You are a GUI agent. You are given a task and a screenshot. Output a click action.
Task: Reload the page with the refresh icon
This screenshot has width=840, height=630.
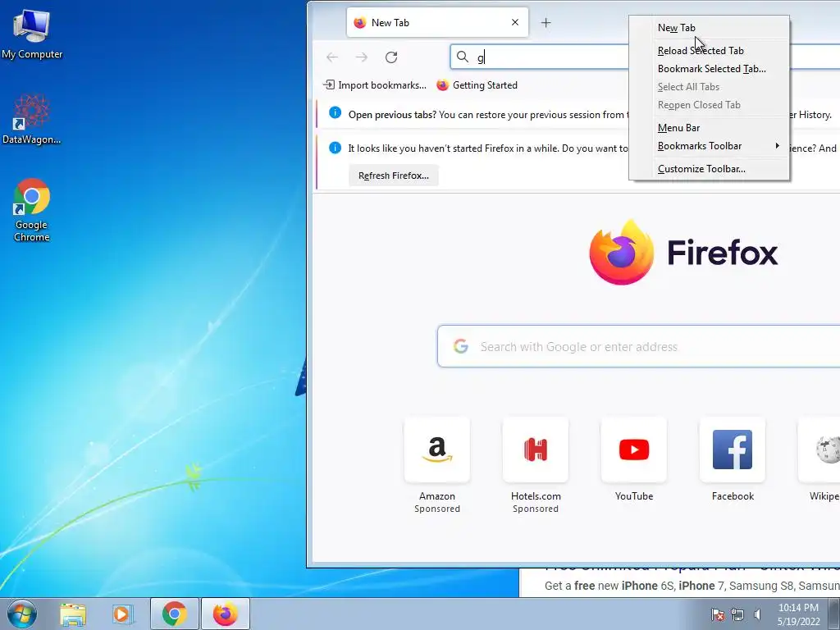[x=391, y=57]
